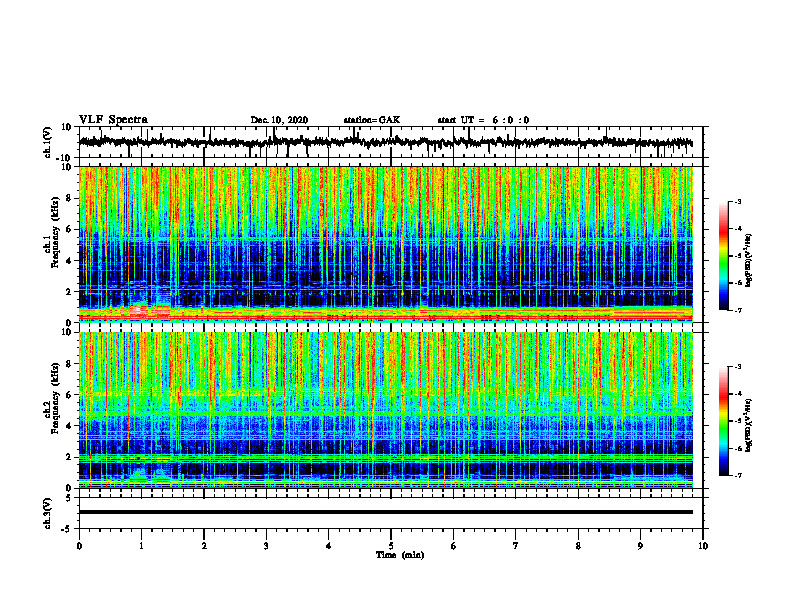Click the ch.1(V) waveform axis label
The height and width of the screenshot is (612, 792).
(47, 142)
